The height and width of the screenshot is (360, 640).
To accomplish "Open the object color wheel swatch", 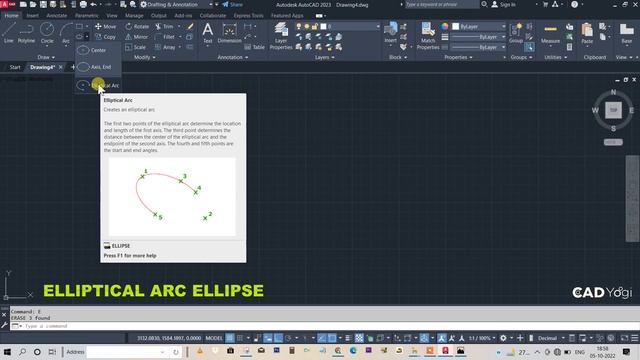I will (x=444, y=26).
